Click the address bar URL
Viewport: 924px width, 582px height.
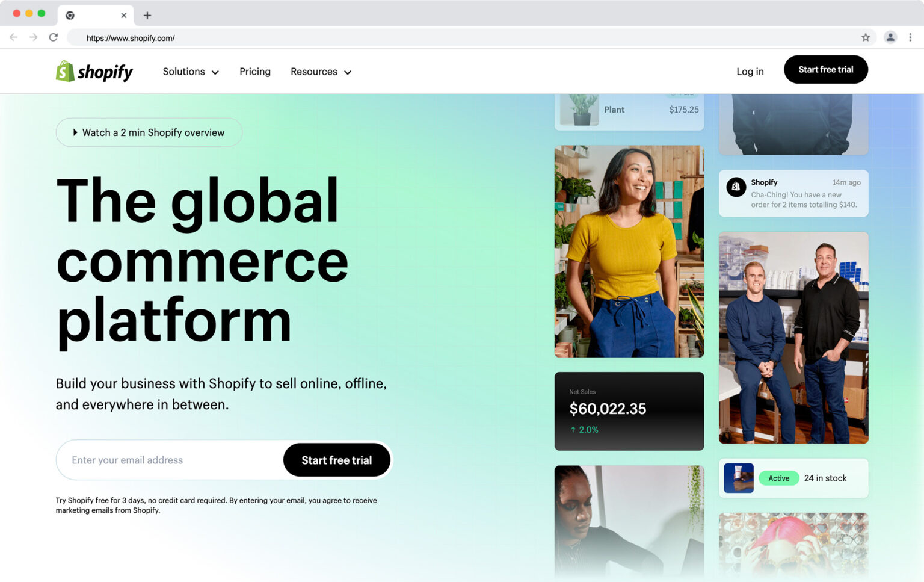tap(131, 38)
